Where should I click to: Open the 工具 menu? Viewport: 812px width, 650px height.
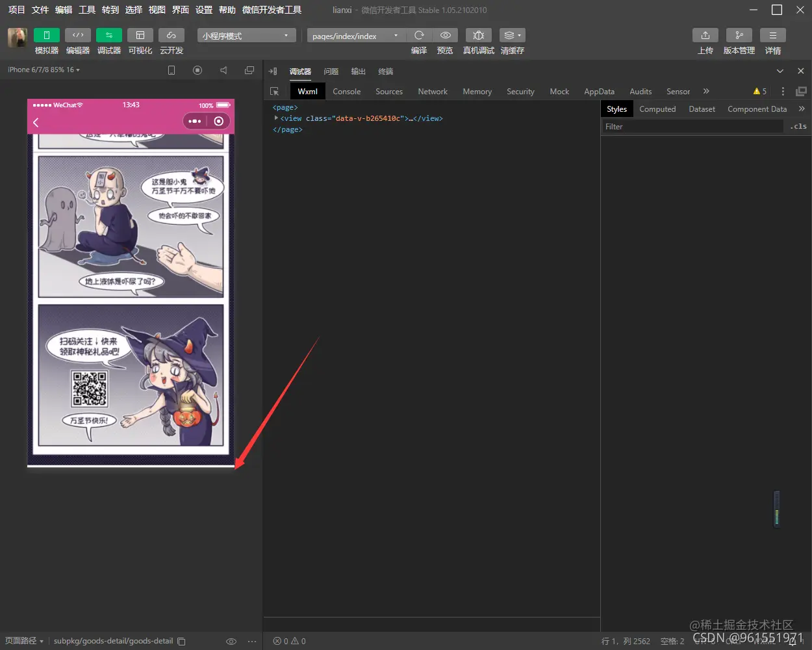[87, 10]
